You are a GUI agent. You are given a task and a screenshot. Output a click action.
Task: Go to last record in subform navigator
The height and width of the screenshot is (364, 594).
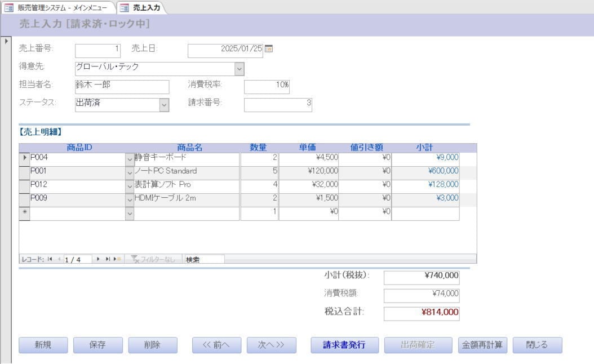click(108, 259)
